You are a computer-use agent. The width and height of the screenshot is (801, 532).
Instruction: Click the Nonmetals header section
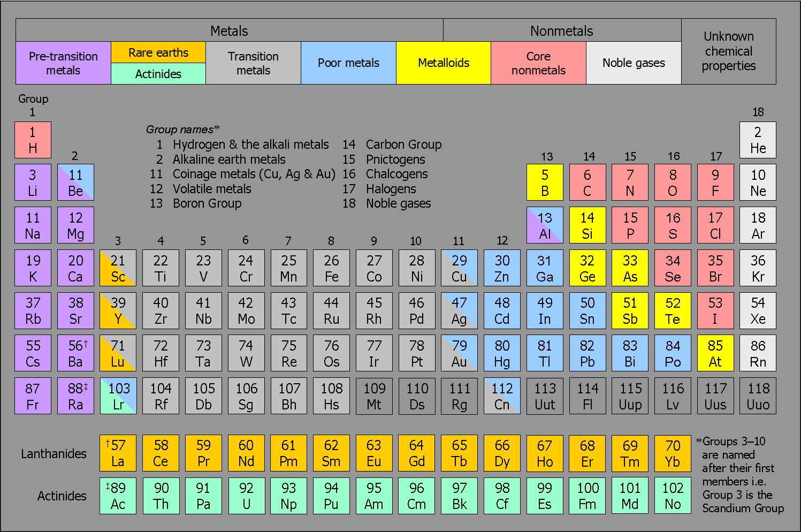(561, 31)
